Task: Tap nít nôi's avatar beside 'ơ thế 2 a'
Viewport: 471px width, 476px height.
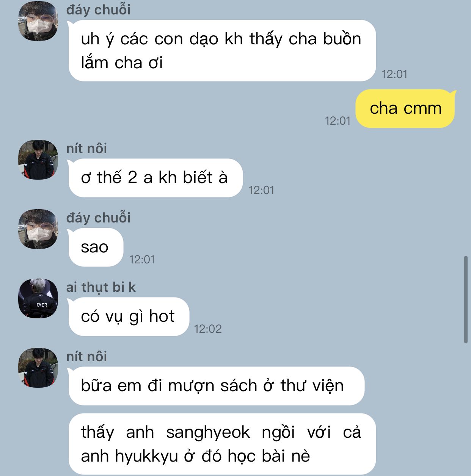Action: (38, 160)
